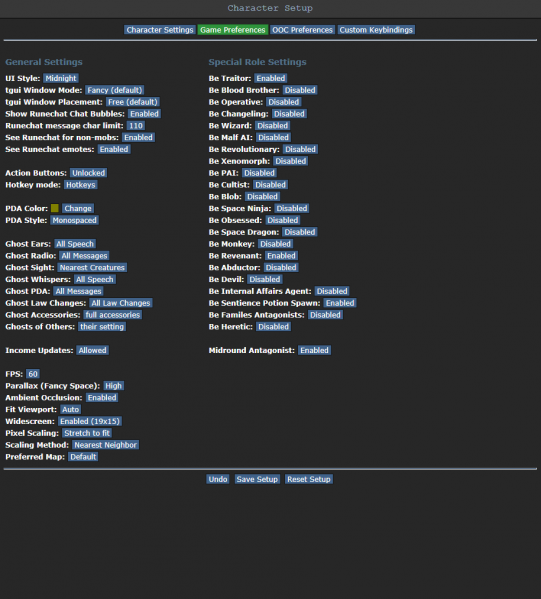Click Change next to PDA Color

tap(78, 209)
